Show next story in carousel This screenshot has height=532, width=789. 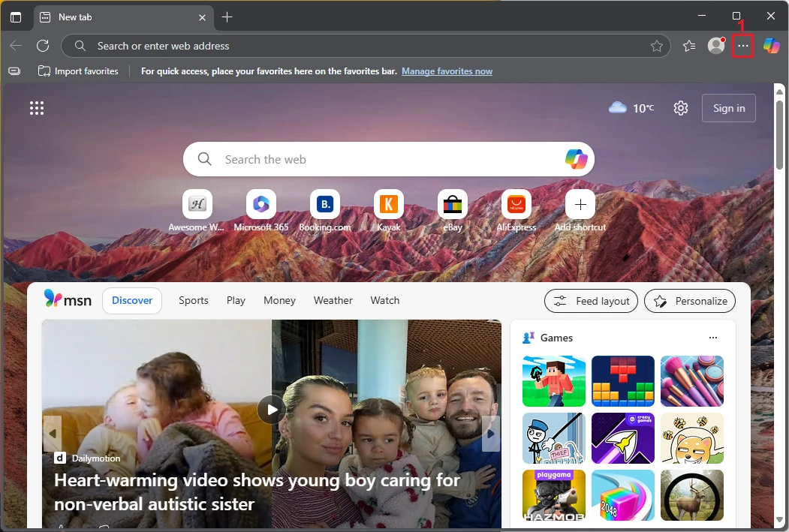[x=491, y=434]
